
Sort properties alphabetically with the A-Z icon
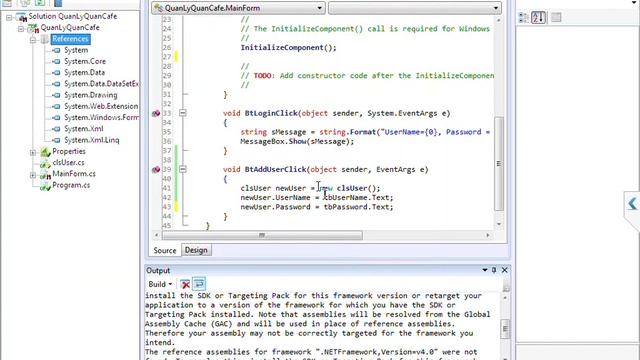[x=538, y=18]
